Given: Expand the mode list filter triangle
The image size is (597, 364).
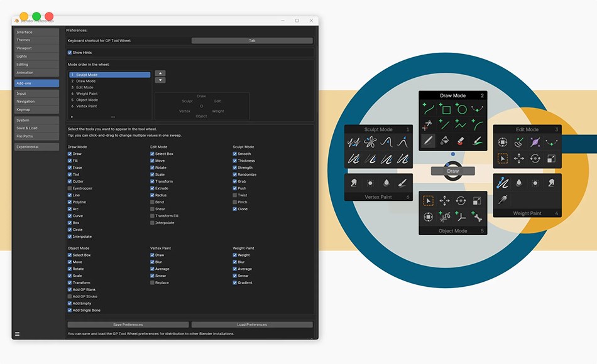Looking at the screenshot, I should (x=72, y=117).
